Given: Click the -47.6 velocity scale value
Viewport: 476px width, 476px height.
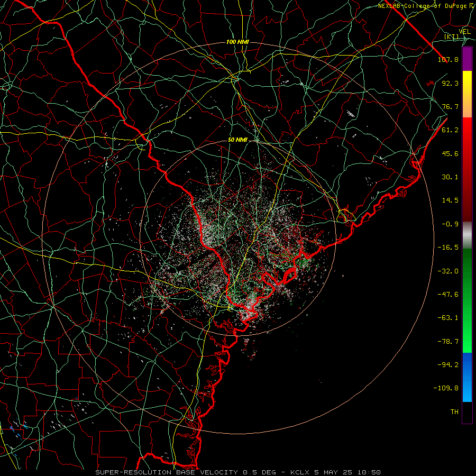Looking at the screenshot, I should 448,295.
